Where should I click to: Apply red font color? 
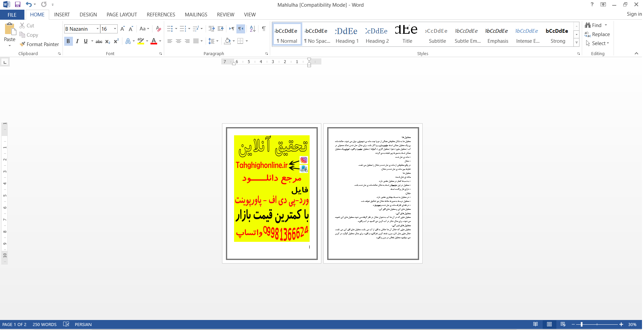click(154, 41)
